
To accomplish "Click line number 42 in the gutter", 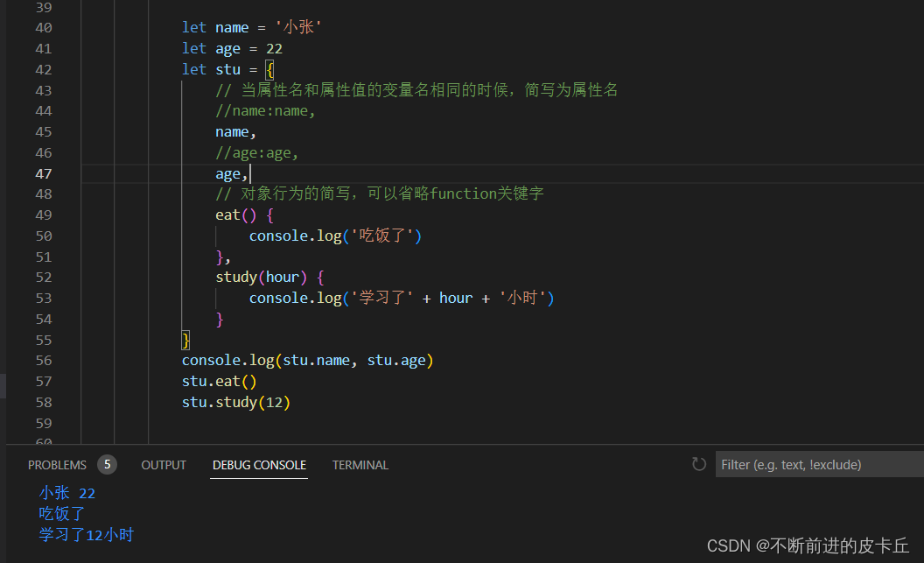I will pyautogui.click(x=44, y=68).
